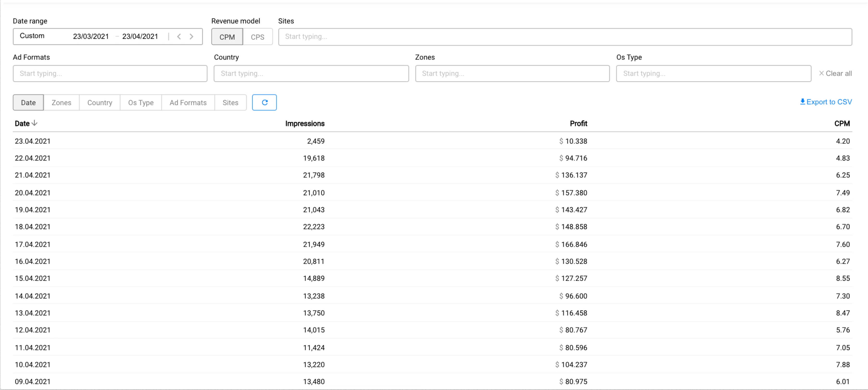
Task: Focus the Ad Formats filter input
Action: click(110, 74)
